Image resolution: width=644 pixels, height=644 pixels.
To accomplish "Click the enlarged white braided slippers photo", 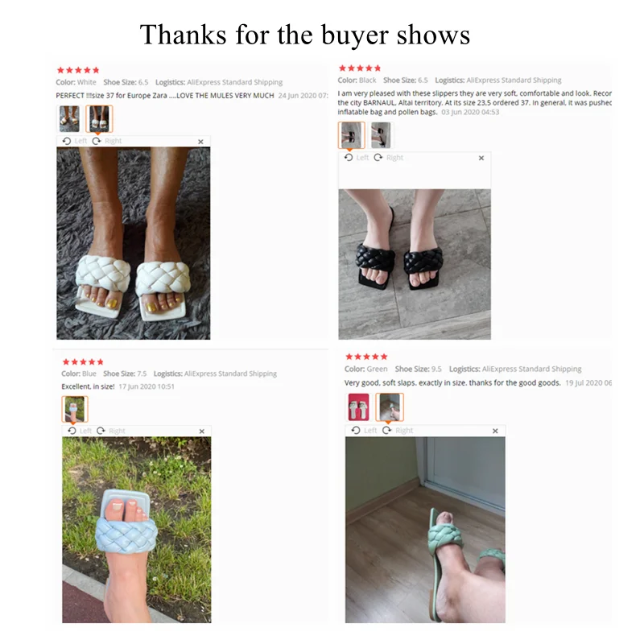I will click(134, 244).
